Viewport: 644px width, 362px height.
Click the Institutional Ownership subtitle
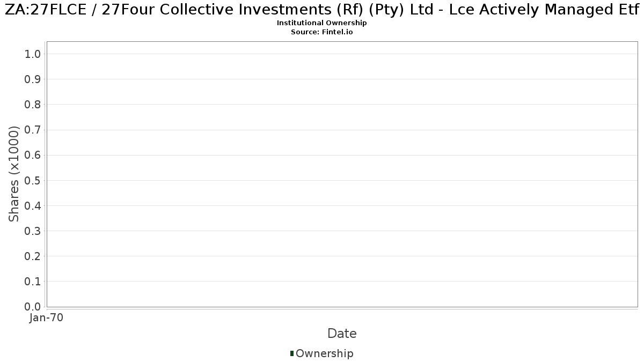[x=322, y=23]
